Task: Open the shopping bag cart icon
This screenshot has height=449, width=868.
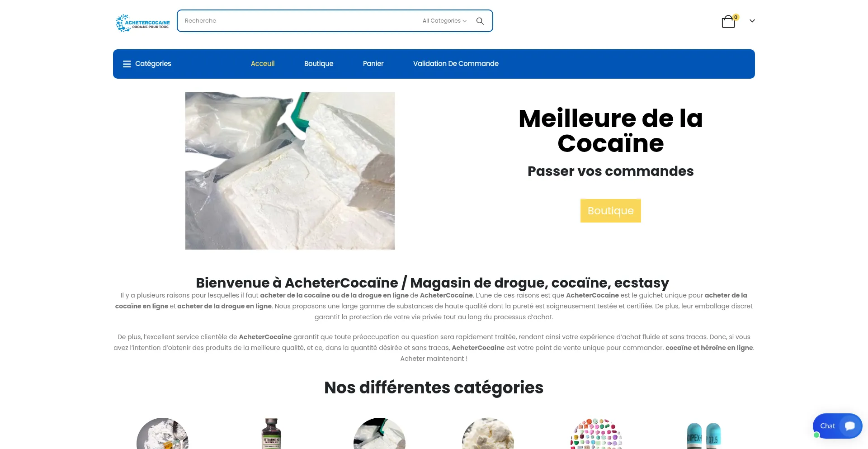Action: pyautogui.click(x=728, y=21)
